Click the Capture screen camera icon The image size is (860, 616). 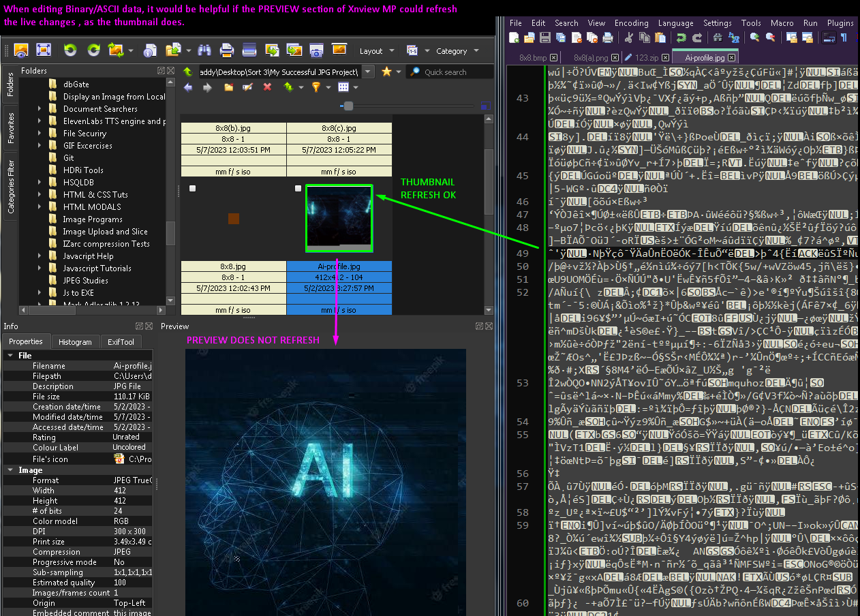[x=316, y=50]
